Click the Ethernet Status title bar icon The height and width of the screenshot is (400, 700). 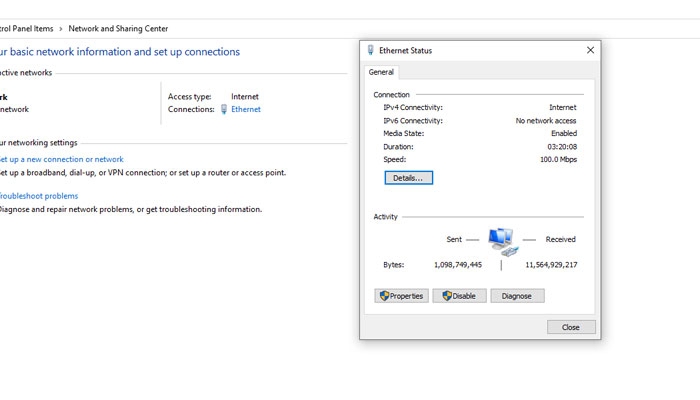click(371, 50)
